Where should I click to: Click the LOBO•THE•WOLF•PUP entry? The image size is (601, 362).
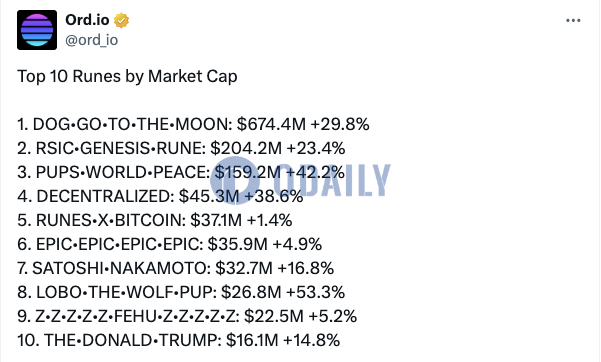(181, 292)
